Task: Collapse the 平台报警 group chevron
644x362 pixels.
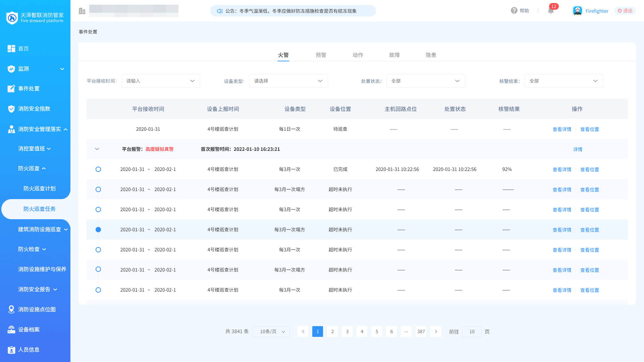Action: 97,149
